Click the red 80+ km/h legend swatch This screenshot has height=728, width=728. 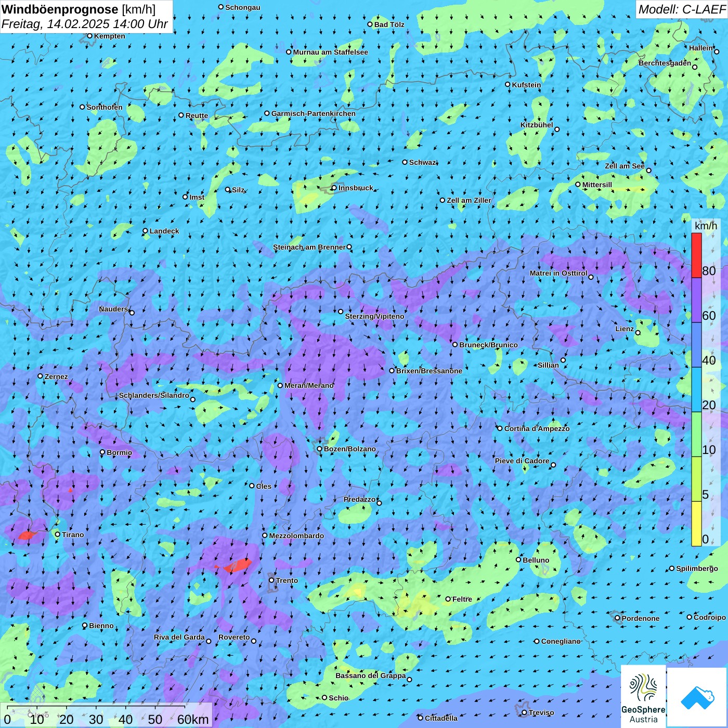[x=696, y=255]
